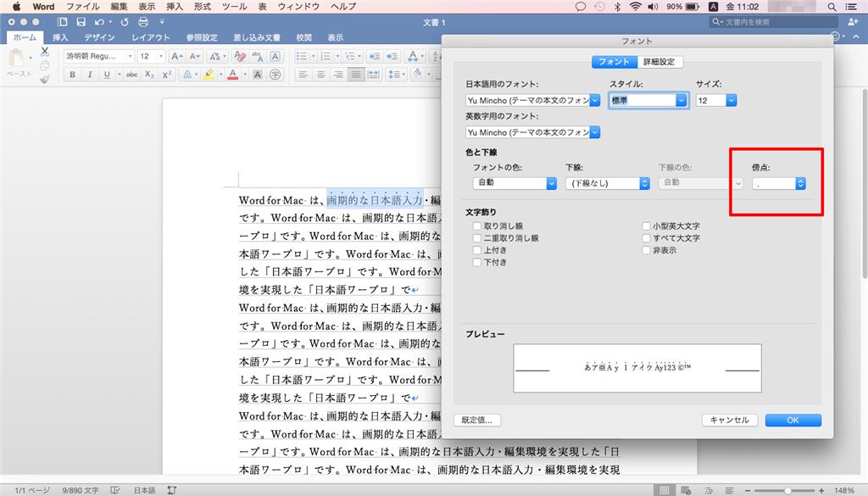
Task: Click the enclosed character 字 icon
Action: coord(275,74)
